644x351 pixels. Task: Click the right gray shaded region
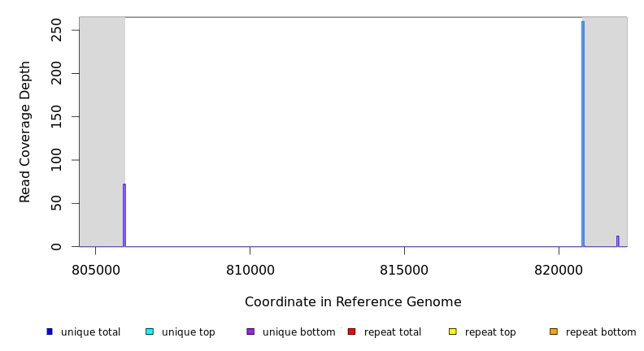[x=607, y=130]
